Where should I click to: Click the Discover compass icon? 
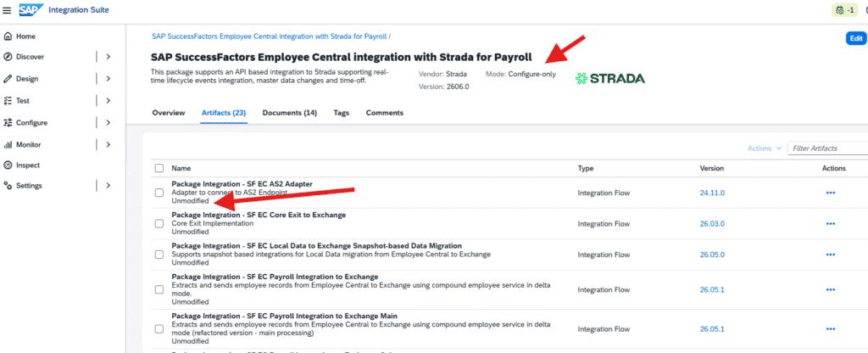coord(8,57)
